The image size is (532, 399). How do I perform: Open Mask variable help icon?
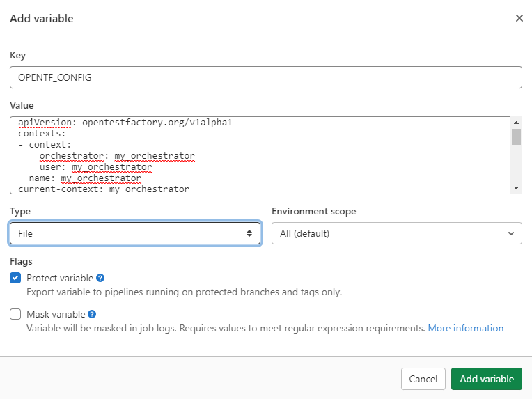(x=92, y=314)
